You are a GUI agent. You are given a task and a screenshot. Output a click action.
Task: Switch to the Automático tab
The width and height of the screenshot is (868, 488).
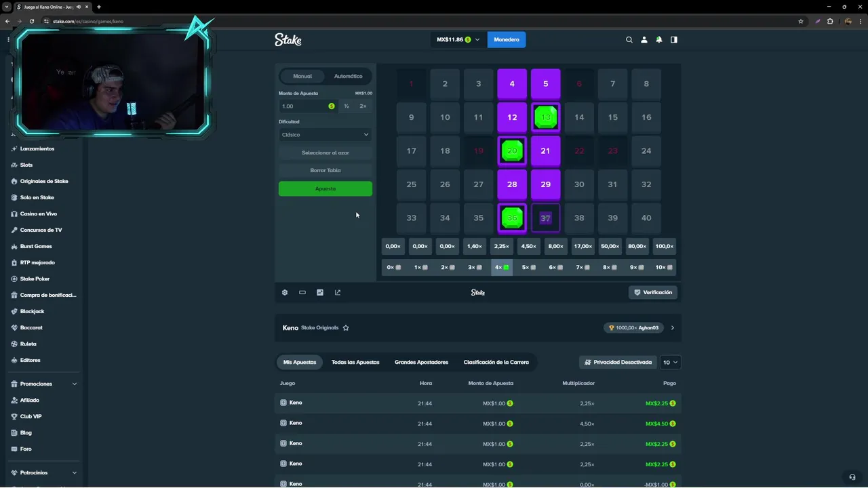click(x=348, y=76)
